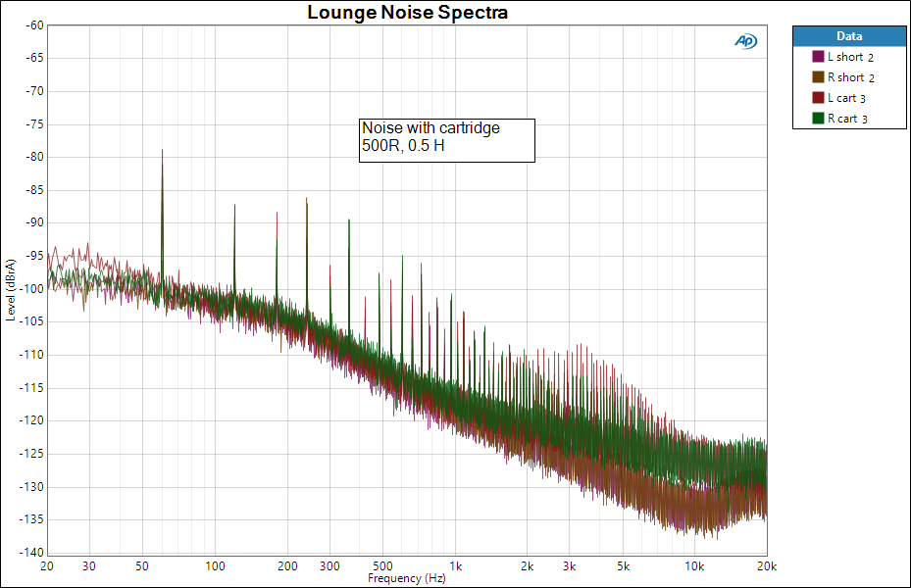The image size is (911, 588).
Task: Click the Lounge Noise Spectra chart title
Action: [407, 12]
